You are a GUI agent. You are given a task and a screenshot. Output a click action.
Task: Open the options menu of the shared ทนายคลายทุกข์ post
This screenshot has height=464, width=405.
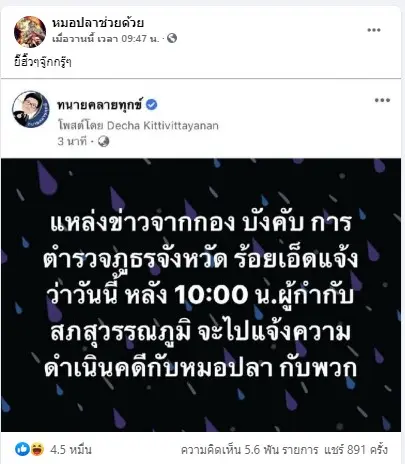[x=382, y=100]
